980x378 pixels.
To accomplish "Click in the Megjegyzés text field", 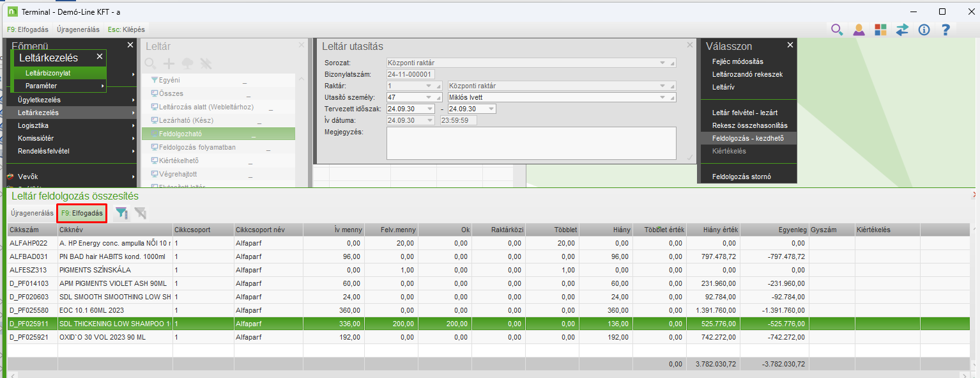I will [x=530, y=143].
